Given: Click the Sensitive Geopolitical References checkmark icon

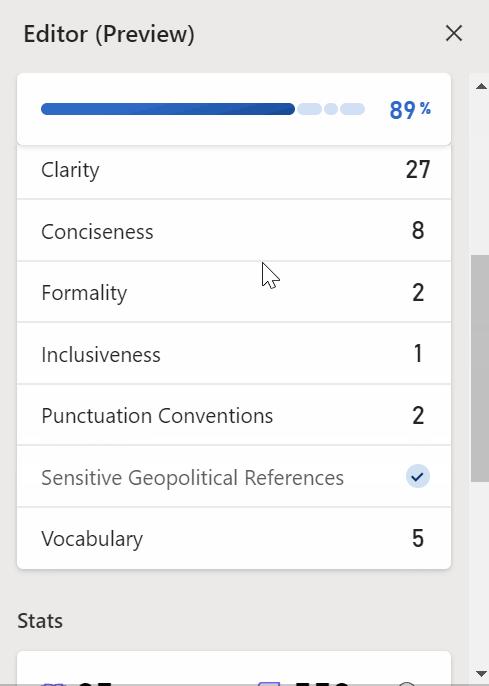Looking at the screenshot, I should [x=418, y=476].
